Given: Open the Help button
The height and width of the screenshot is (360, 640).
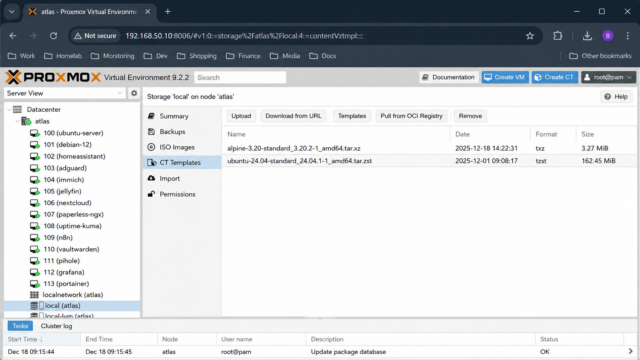Looking at the screenshot, I should [616, 97].
